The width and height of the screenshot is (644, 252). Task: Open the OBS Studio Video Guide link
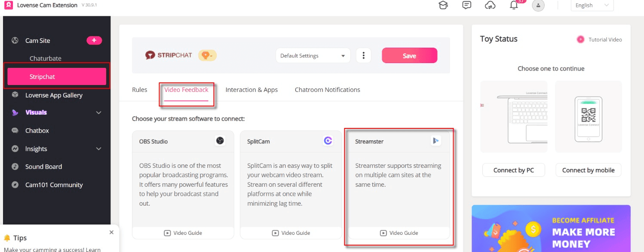coord(183,233)
